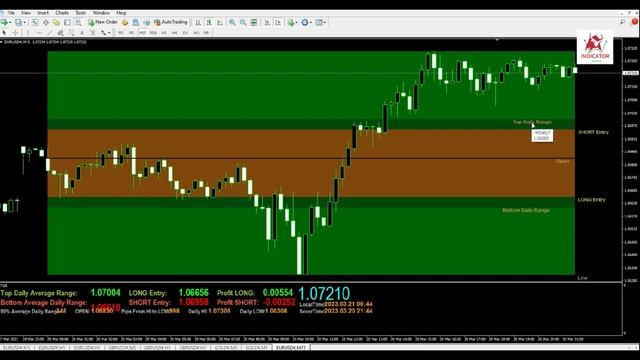
Task: Click the 'Bottom Daily Range' chart label
Action: point(526,210)
